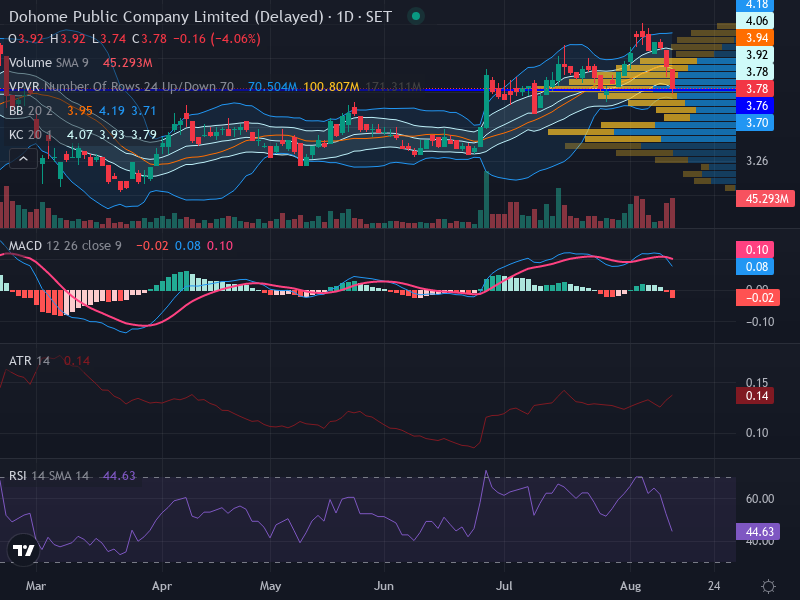Click the red 3.78 last price label
The width and height of the screenshot is (800, 600).
(755, 89)
